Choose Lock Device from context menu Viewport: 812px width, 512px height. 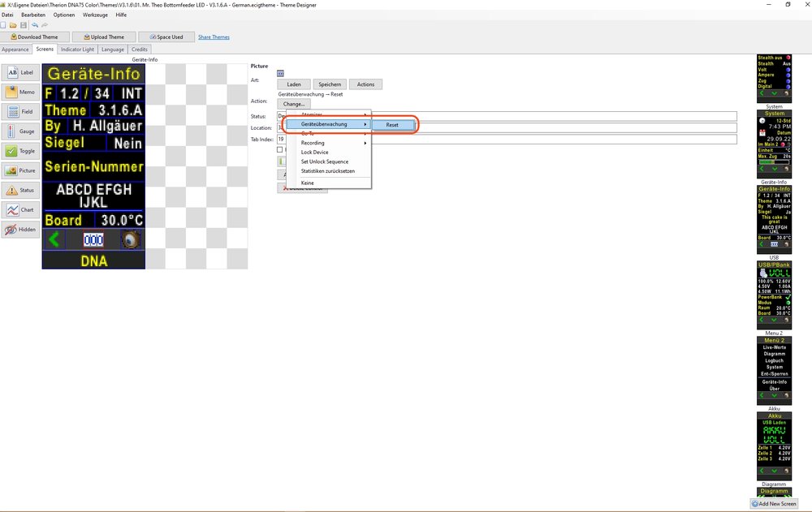(314, 153)
